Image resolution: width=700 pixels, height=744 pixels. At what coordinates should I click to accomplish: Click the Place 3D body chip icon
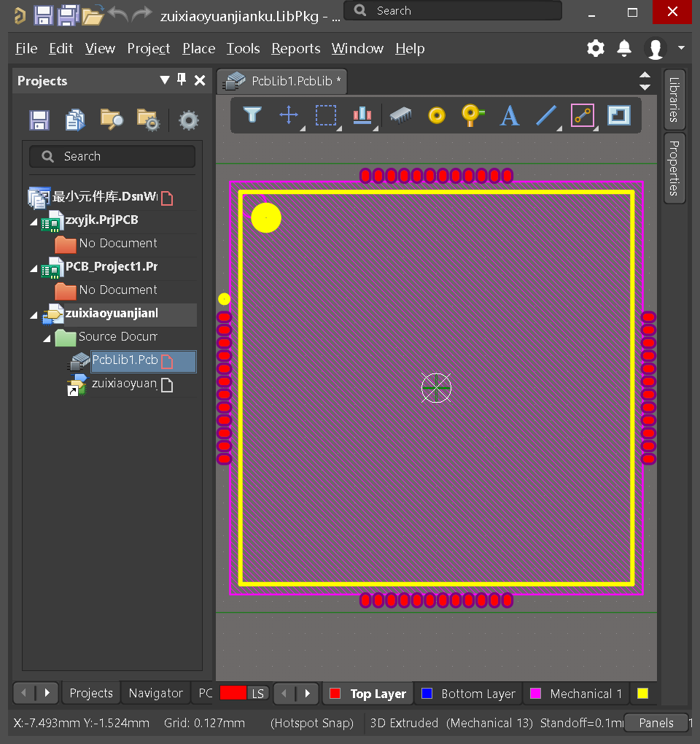click(x=400, y=115)
